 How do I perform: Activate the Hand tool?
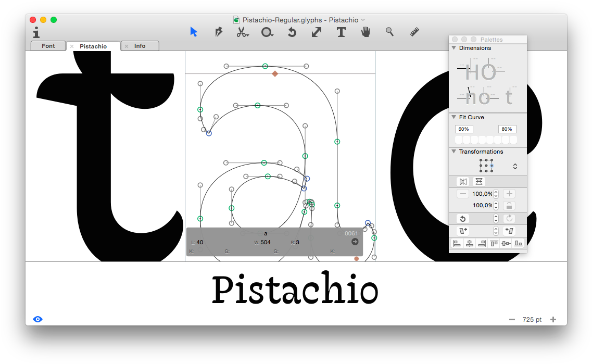pyautogui.click(x=366, y=32)
